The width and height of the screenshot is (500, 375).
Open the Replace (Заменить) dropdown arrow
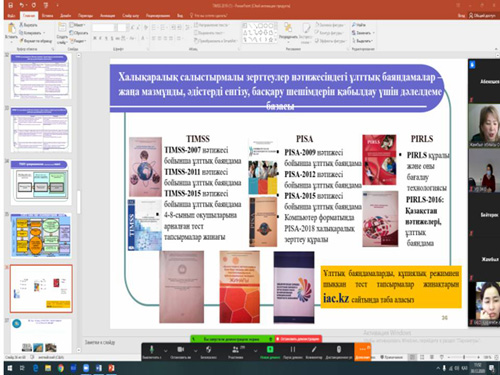[x=373, y=33]
